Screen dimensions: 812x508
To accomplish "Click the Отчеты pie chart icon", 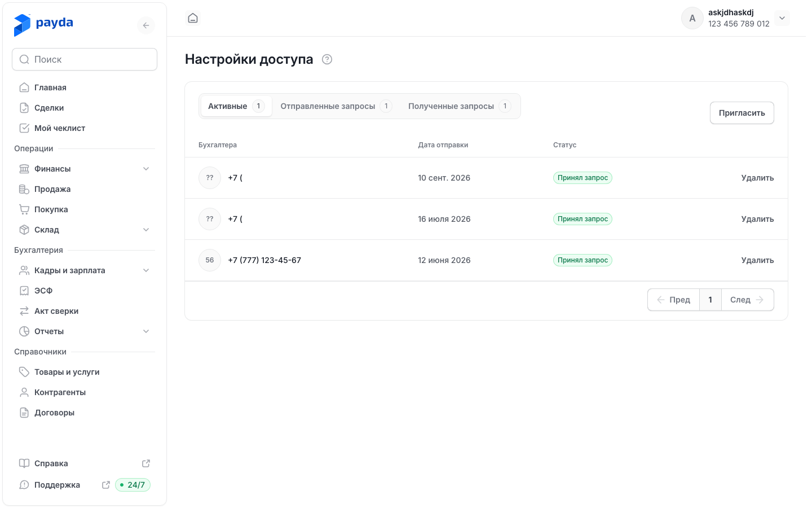I will tap(24, 331).
